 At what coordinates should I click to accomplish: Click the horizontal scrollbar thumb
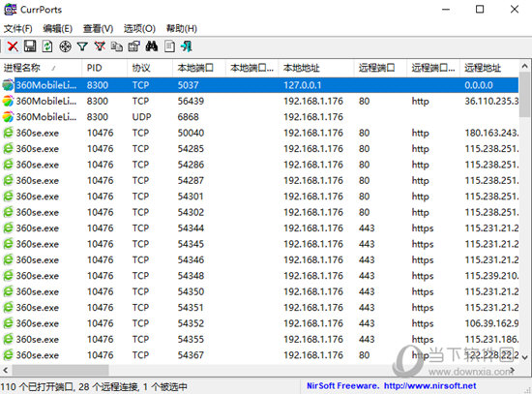click(60, 370)
